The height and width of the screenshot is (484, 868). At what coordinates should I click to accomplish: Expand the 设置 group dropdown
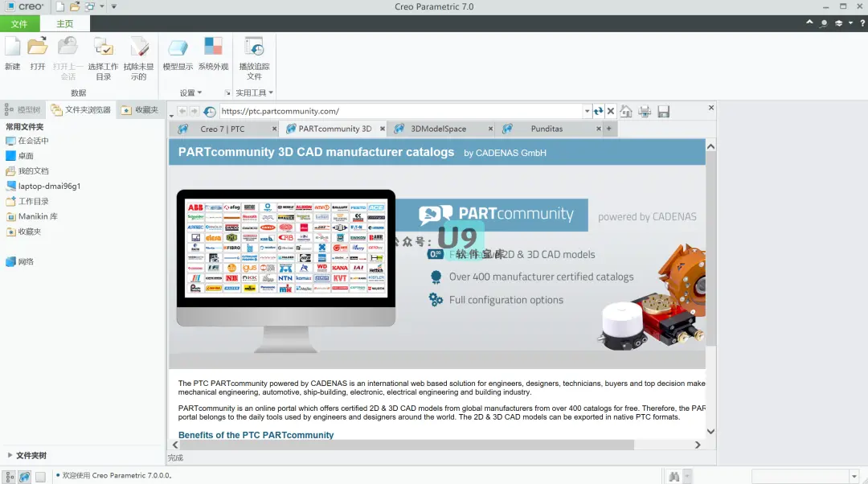[190, 92]
